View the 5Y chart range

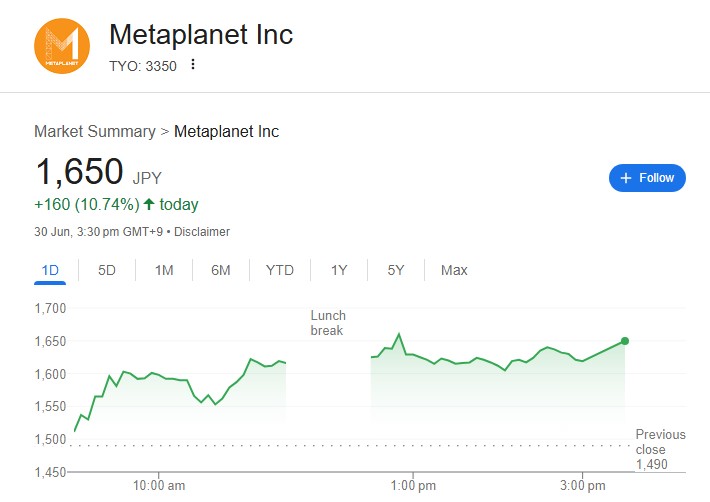click(x=396, y=270)
